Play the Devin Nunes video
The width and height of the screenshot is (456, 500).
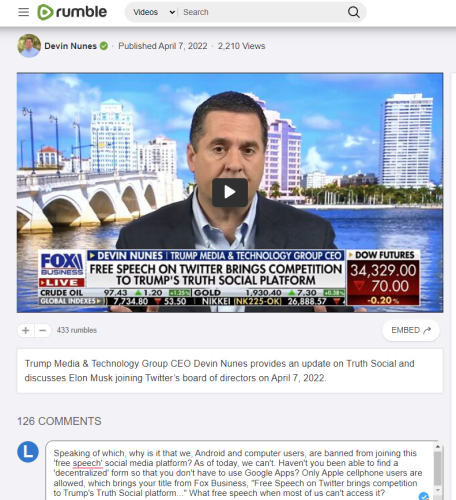pos(230,192)
